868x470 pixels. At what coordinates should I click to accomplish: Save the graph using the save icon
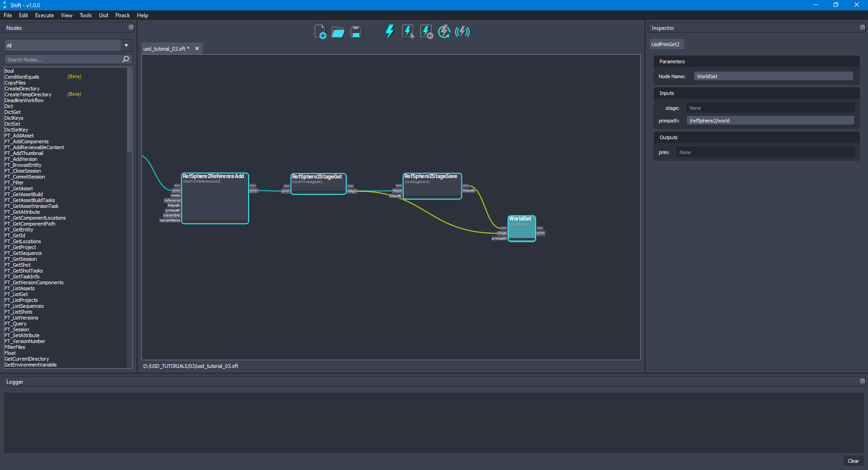[x=356, y=32]
